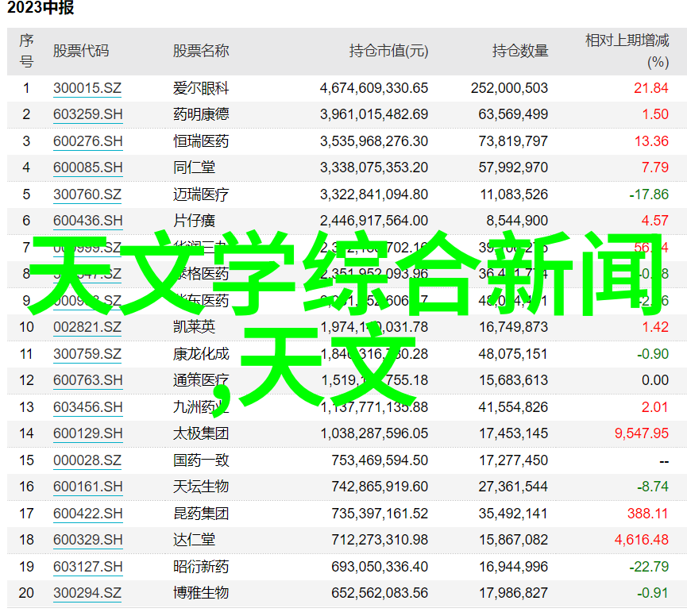
Task: Select stock name 恒瑞医药
Action: point(201,141)
